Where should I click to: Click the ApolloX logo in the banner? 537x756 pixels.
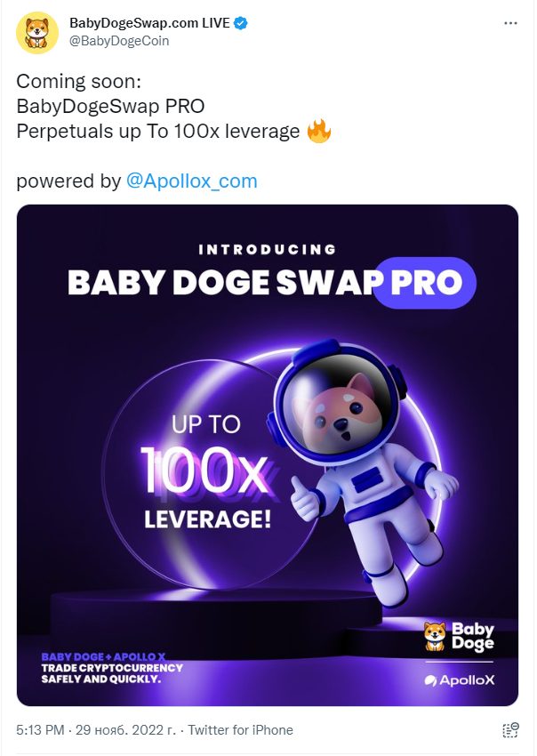460,680
